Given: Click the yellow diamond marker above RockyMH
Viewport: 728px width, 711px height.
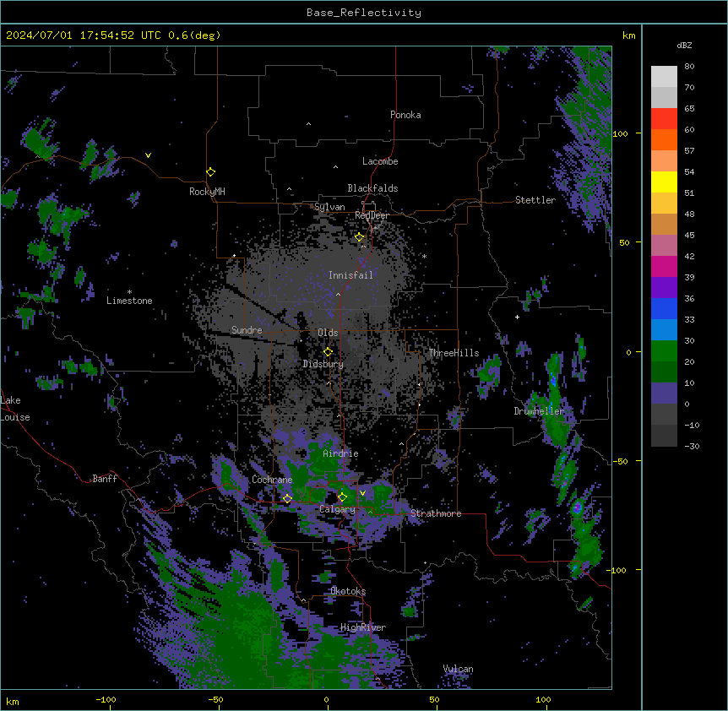Looking at the screenshot, I should coord(210,172).
